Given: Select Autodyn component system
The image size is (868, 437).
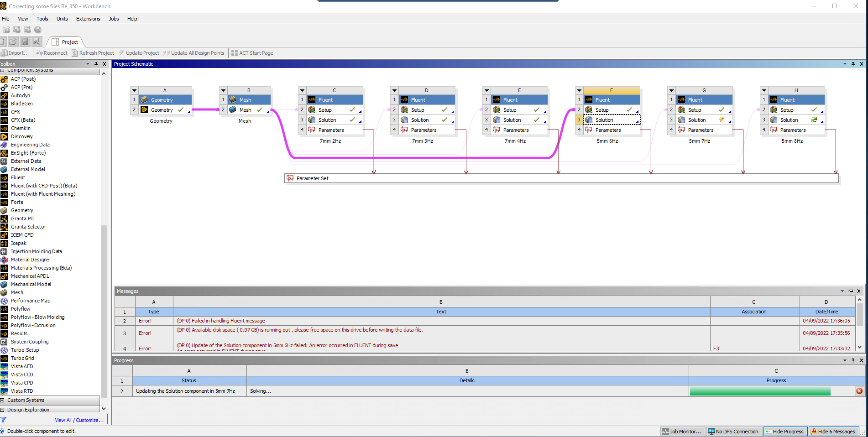Looking at the screenshot, I should coord(21,95).
